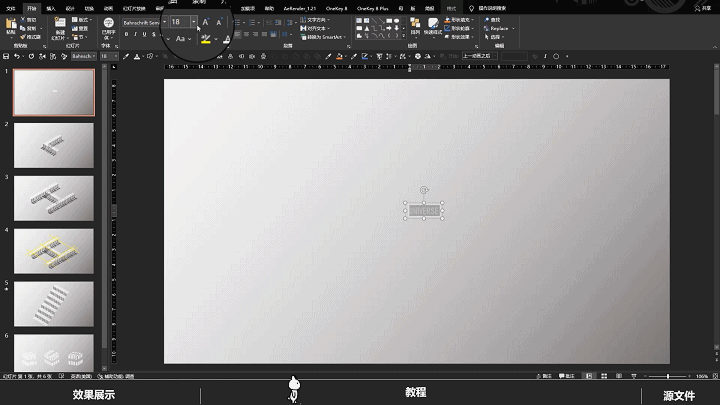This screenshot has height=405, width=720.
Task: Click the 源文件 link at the bottom
Action: (x=679, y=395)
